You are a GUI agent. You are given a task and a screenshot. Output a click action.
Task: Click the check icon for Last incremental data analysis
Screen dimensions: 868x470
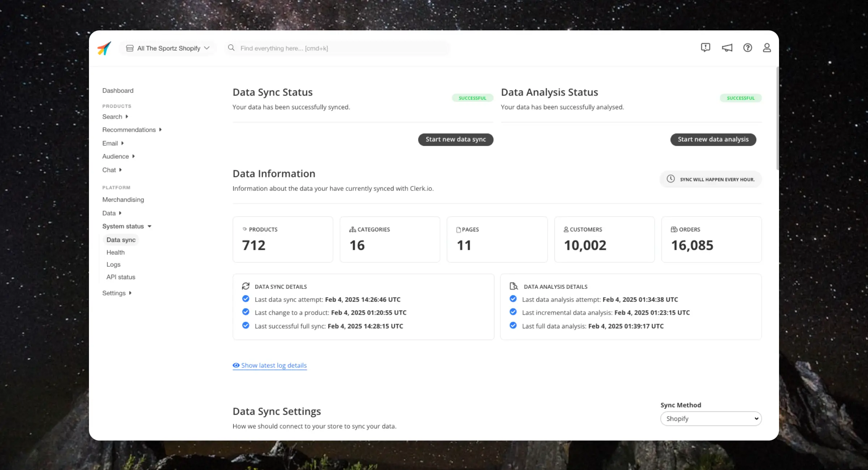coord(513,312)
